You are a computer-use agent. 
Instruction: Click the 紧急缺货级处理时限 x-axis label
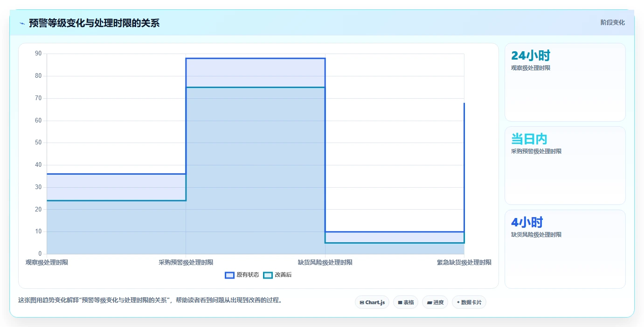[x=464, y=262]
